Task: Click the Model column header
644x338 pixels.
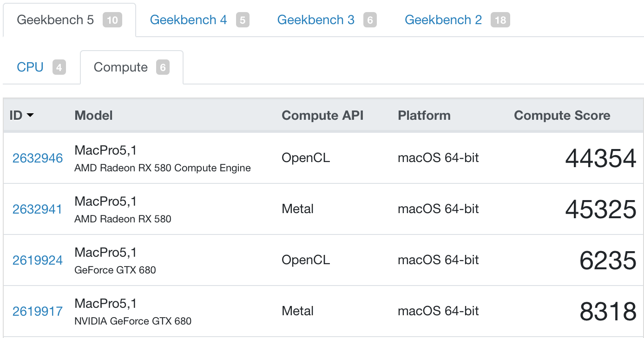Action: click(94, 115)
